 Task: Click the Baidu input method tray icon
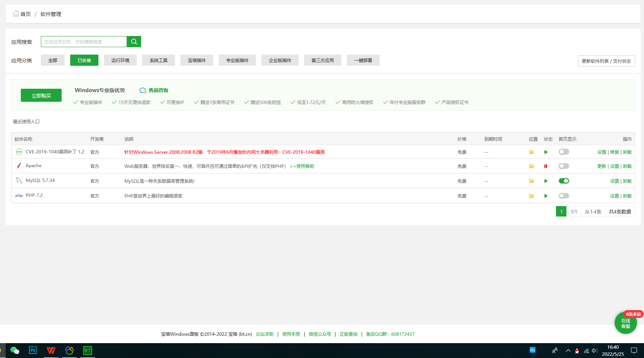[532, 350]
